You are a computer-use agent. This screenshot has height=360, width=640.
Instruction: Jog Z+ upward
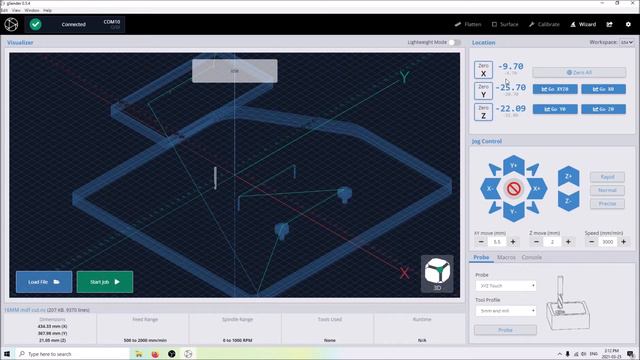pyautogui.click(x=569, y=177)
